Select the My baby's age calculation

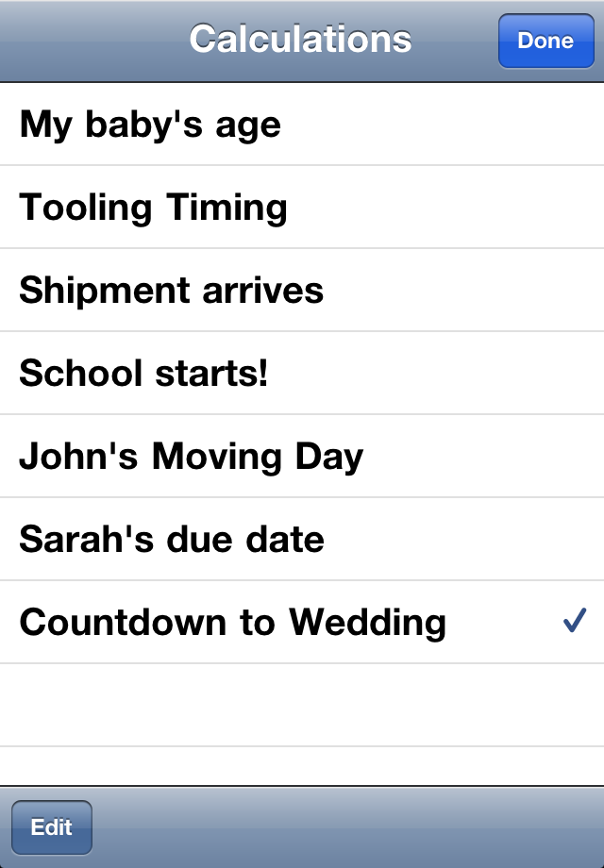click(151, 125)
